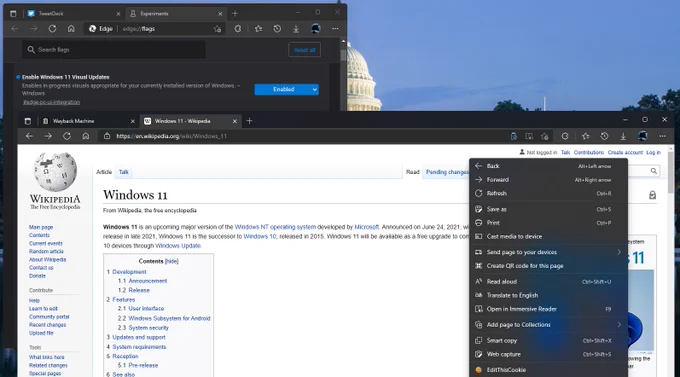Open Windows 10 article link

click(259, 236)
